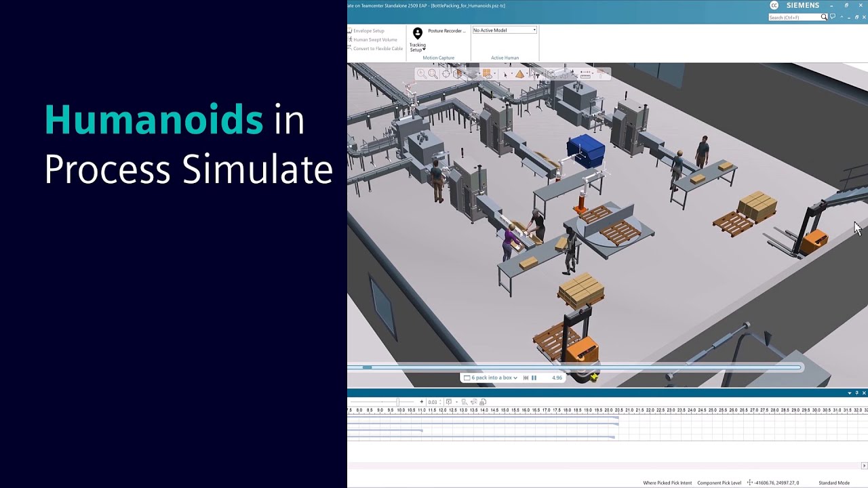
Task: Click the measurement dimension icon
Action: [x=585, y=74]
